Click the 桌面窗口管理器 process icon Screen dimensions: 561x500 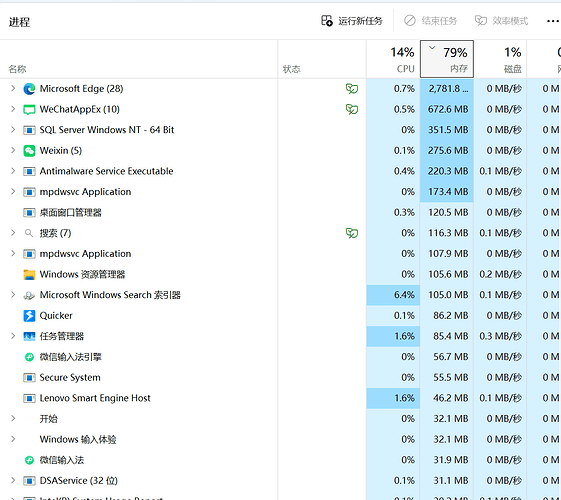pos(29,213)
